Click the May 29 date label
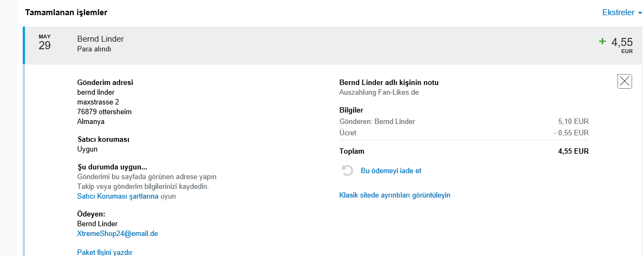 [x=44, y=43]
